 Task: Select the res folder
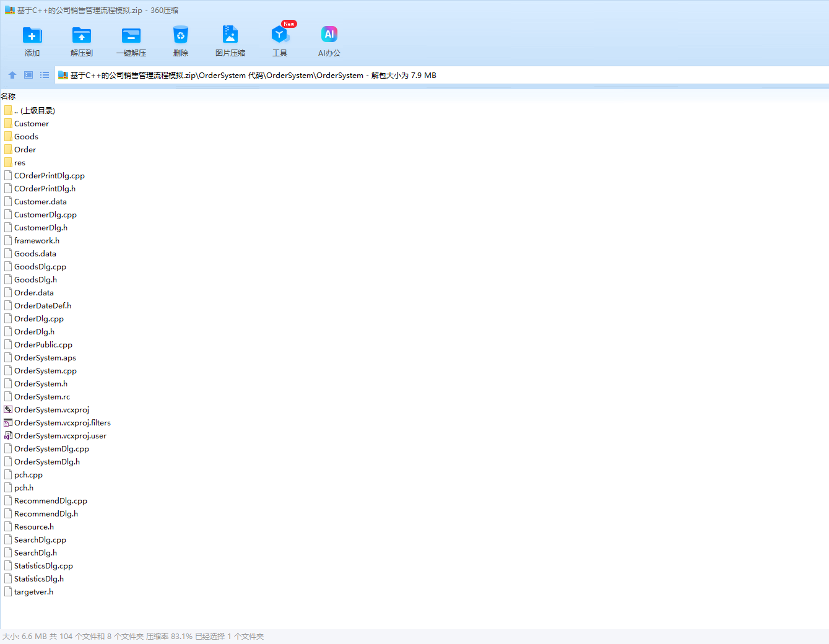pos(15,162)
